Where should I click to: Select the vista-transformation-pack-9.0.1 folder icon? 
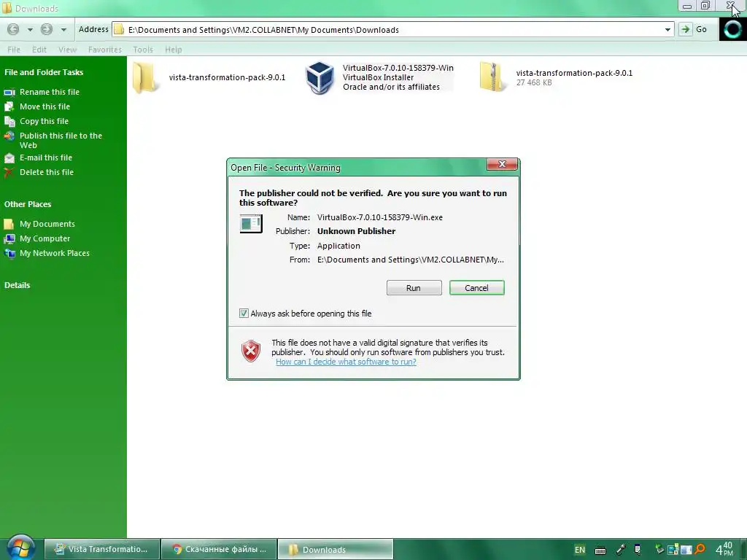pos(144,77)
